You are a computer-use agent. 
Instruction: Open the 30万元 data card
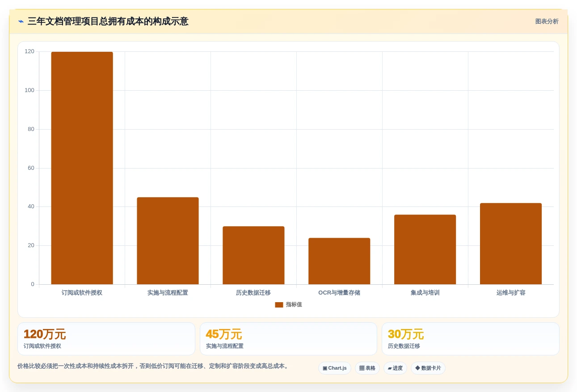point(470,339)
